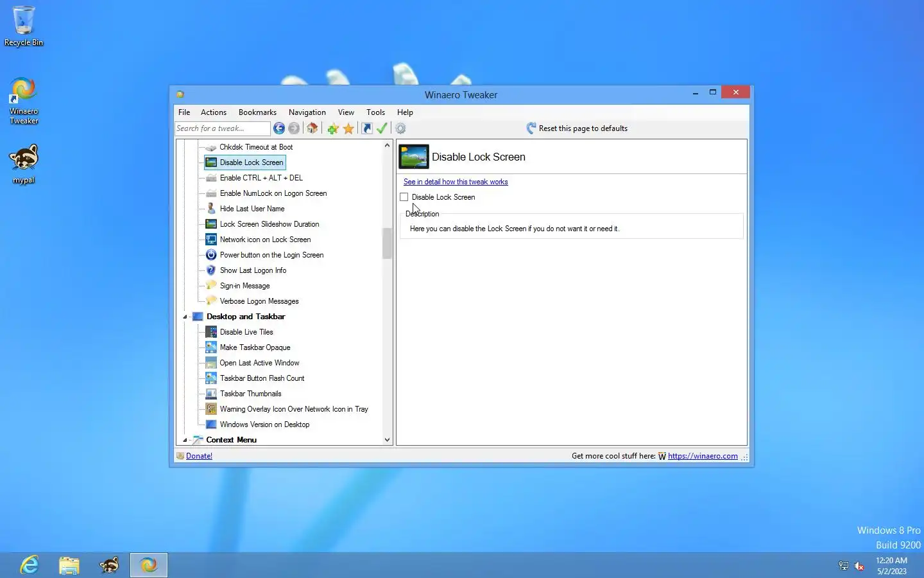The height and width of the screenshot is (578, 924).
Task: Click the create shortcut toolbar icon
Action: pos(367,128)
